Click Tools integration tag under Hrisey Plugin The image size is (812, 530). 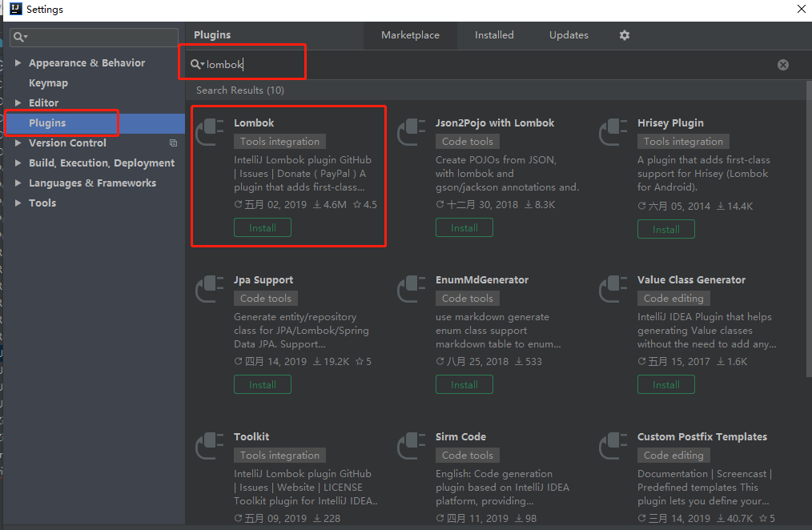(x=683, y=141)
